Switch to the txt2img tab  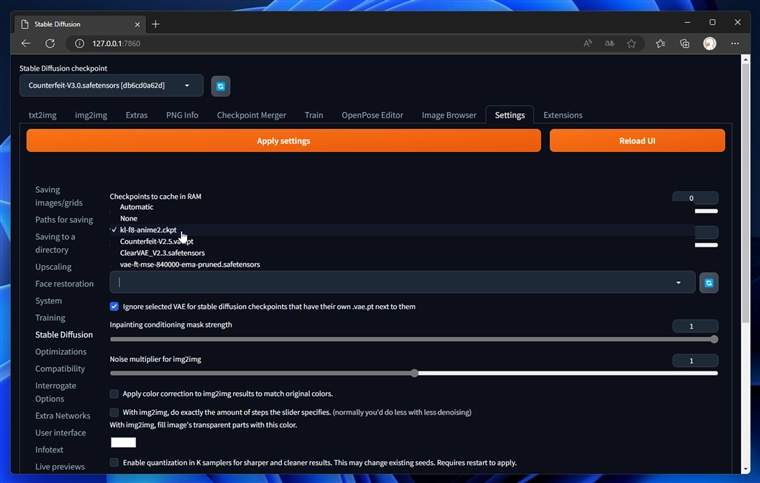(43, 115)
